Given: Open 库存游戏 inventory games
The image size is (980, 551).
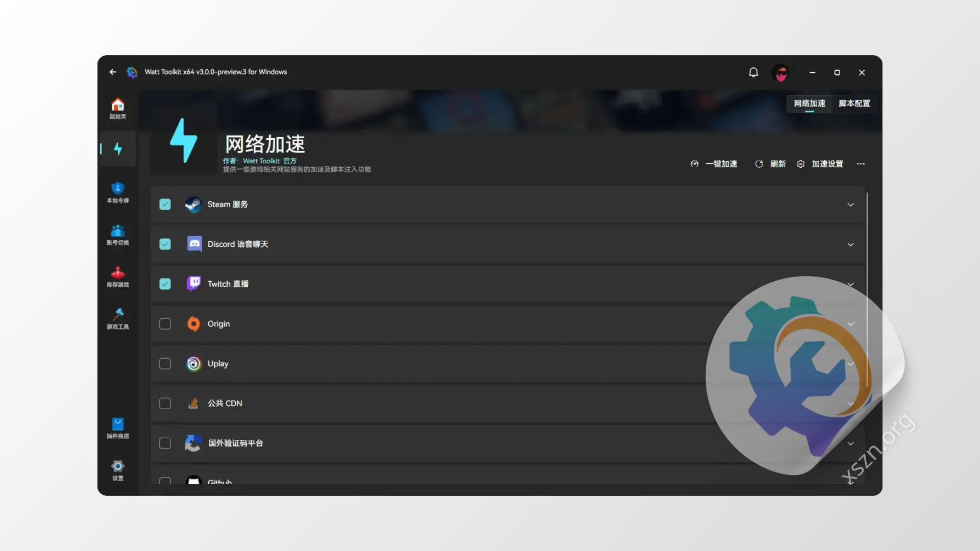Looking at the screenshot, I should coord(117,277).
